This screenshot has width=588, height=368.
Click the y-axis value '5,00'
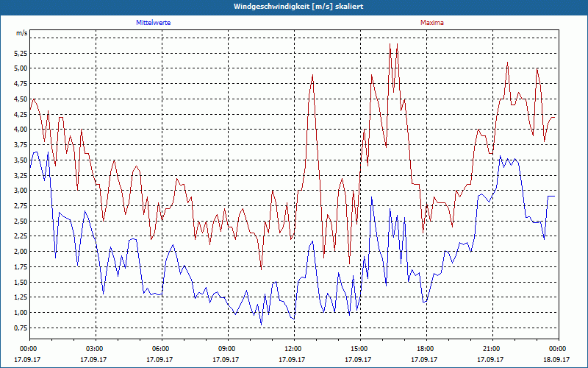(21, 68)
